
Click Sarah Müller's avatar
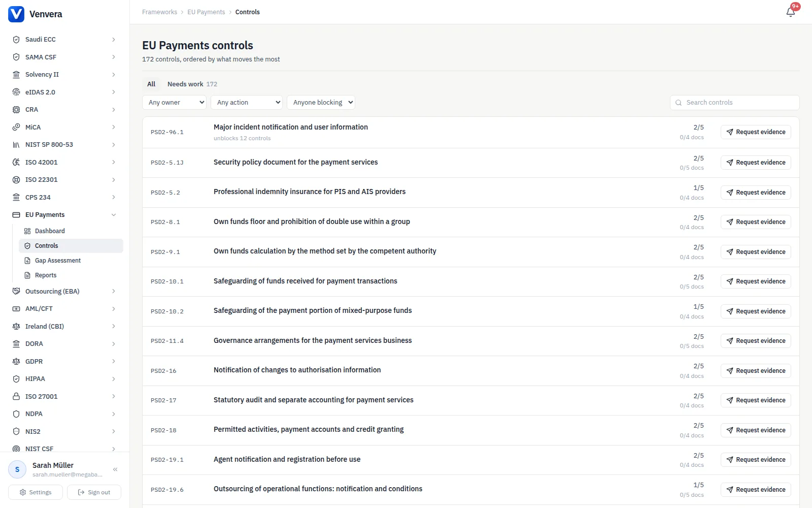pyautogui.click(x=17, y=469)
